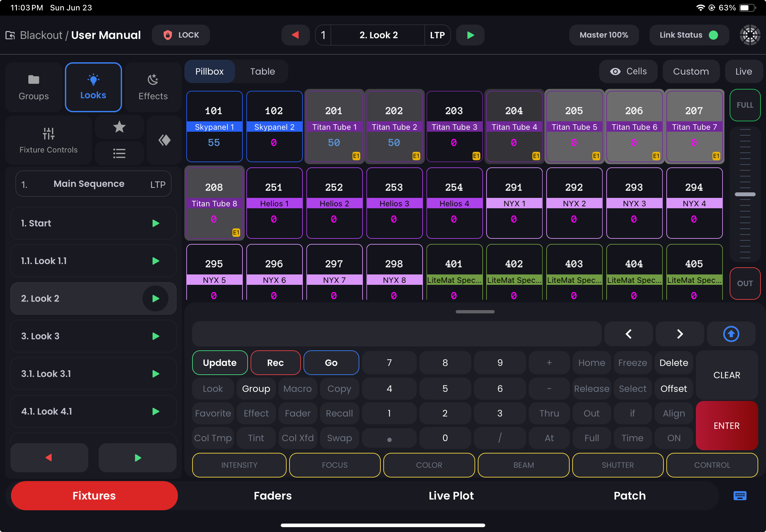Click the intensity fader handle
The image size is (766, 532).
745,194
